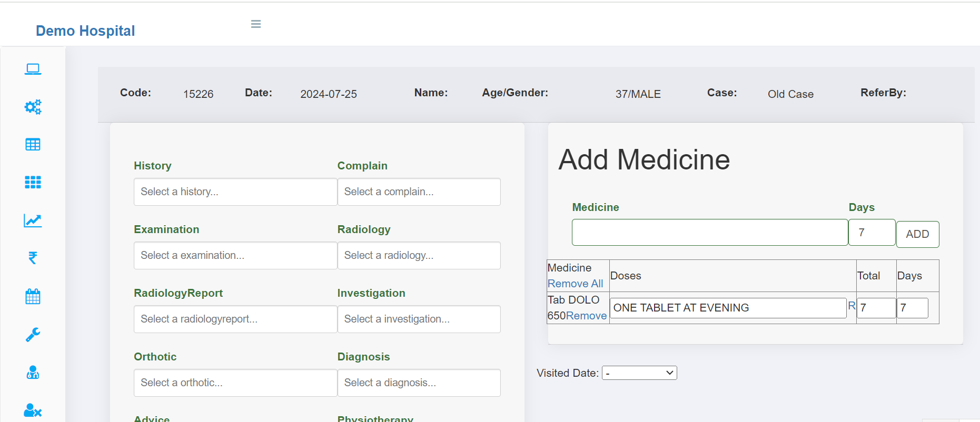Open the grid tiles sidebar icon
Image resolution: width=980 pixels, height=422 pixels.
33,182
